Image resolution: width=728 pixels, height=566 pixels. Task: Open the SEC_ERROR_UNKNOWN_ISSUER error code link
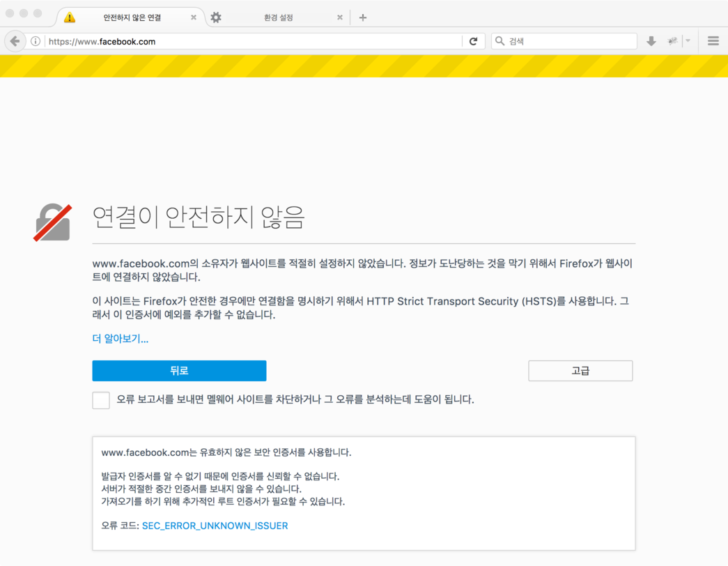(x=215, y=526)
